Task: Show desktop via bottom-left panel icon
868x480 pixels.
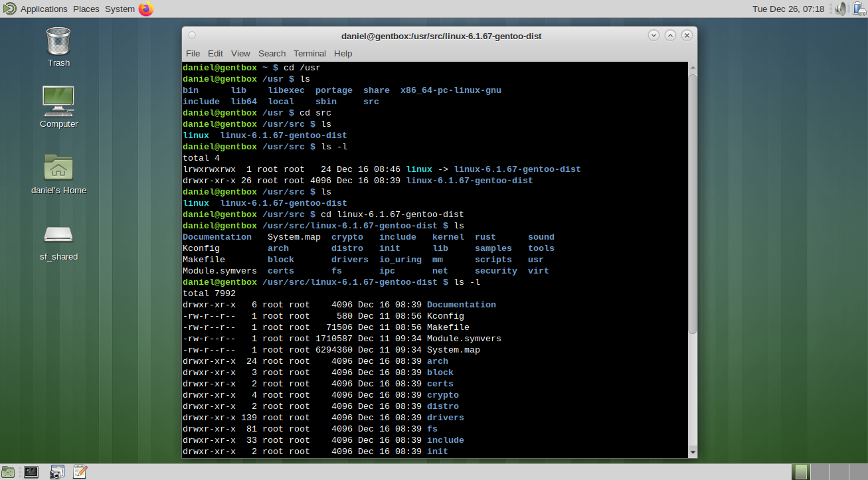Action: (9, 472)
